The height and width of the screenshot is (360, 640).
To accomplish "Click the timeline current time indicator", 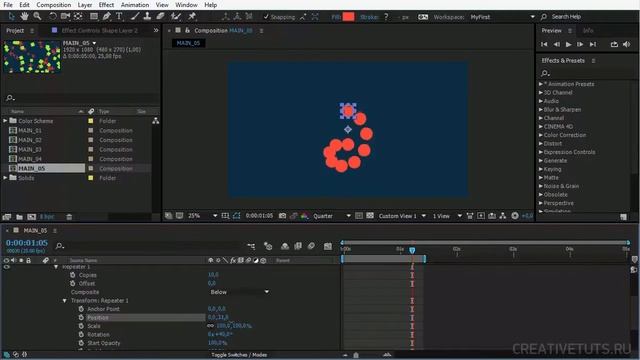I will pos(412,250).
